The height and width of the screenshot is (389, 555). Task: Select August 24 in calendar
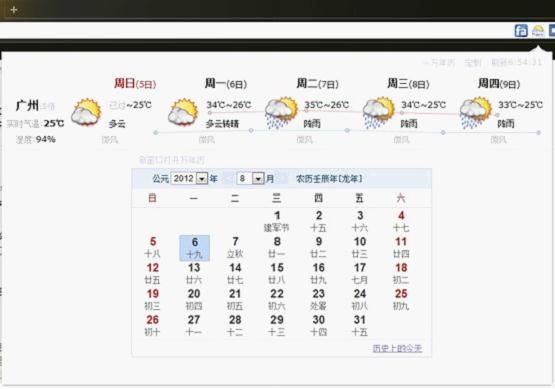360,299
